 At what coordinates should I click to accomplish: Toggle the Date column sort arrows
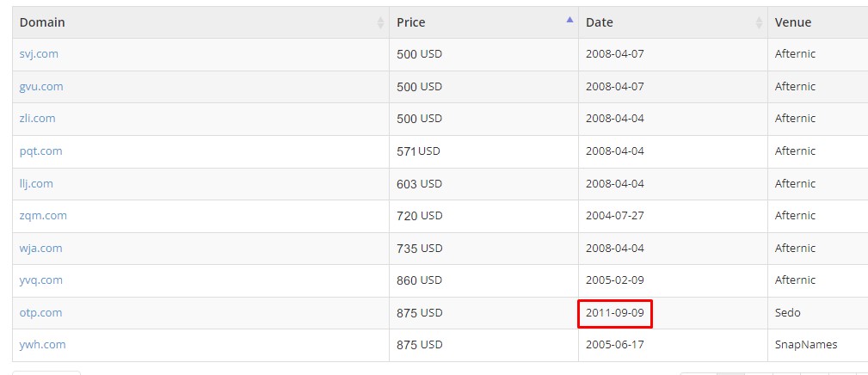point(759,22)
